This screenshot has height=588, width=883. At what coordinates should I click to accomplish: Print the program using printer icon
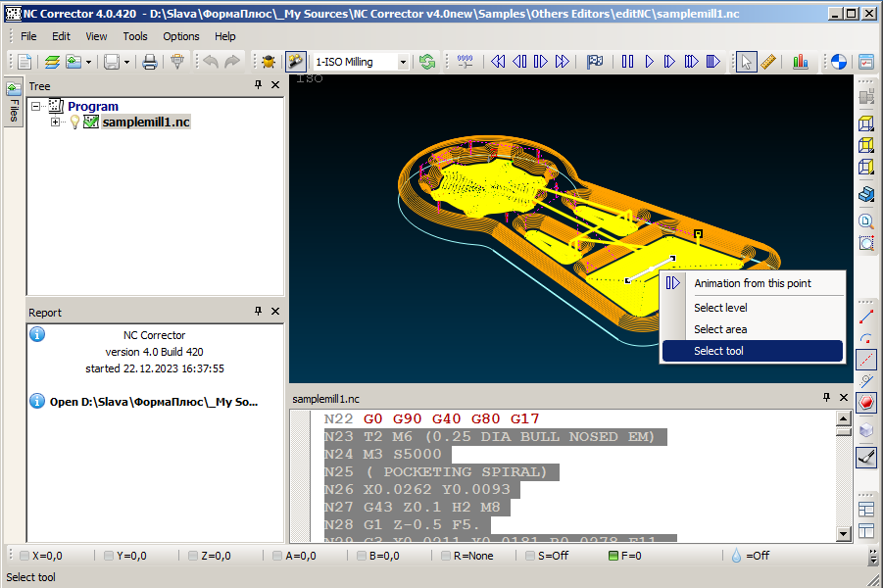(x=149, y=62)
